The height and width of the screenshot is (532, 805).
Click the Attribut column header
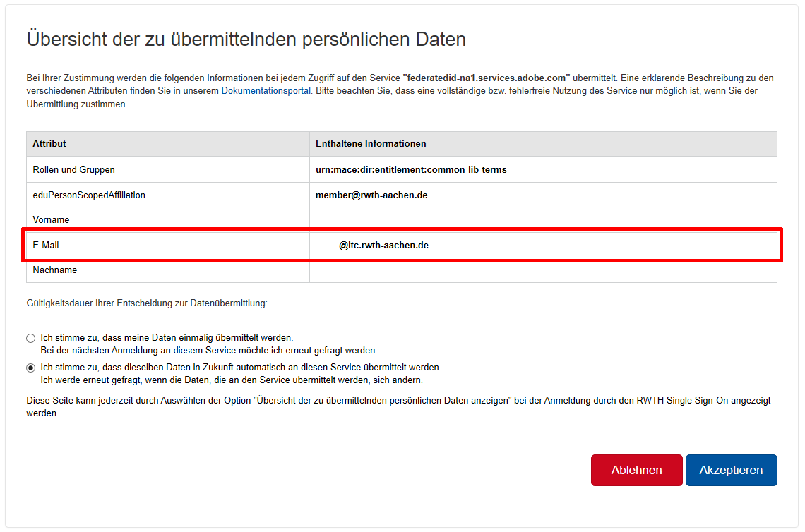click(x=49, y=143)
